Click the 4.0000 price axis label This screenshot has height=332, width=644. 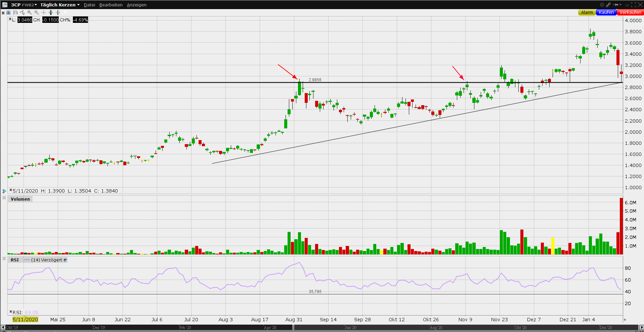[x=633, y=20]
